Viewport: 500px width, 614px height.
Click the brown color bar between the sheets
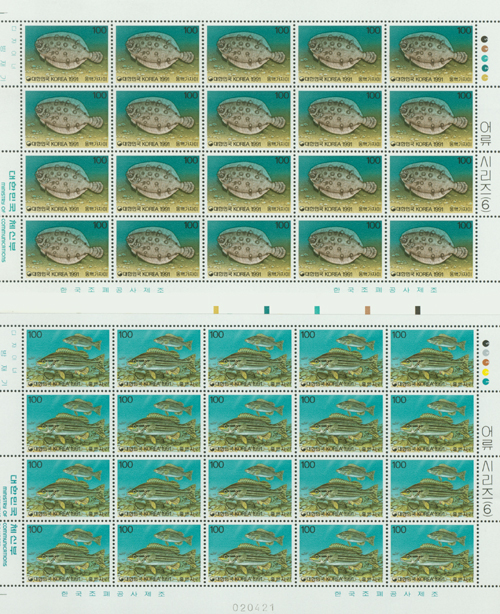pos(367,310)
